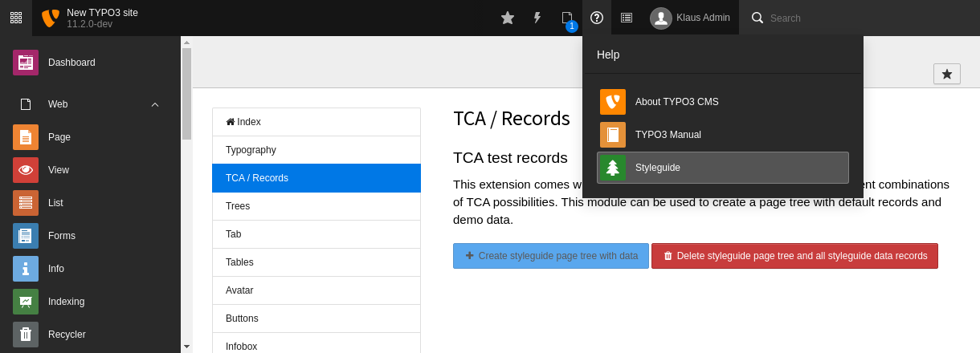Open recently opened documents icon
The width and height of the screenshot is (980, 353).
pyautogui.click(x=567, y=18)
